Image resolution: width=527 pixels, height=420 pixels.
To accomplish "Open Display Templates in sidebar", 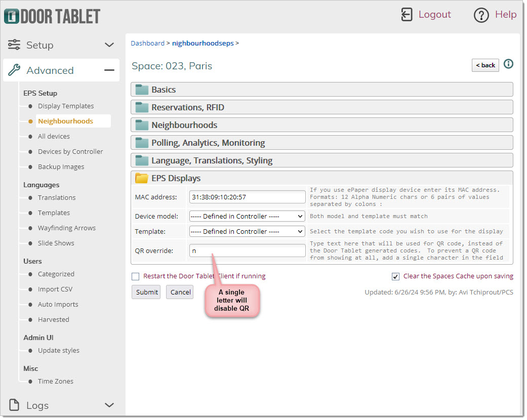I will point(66,106).
